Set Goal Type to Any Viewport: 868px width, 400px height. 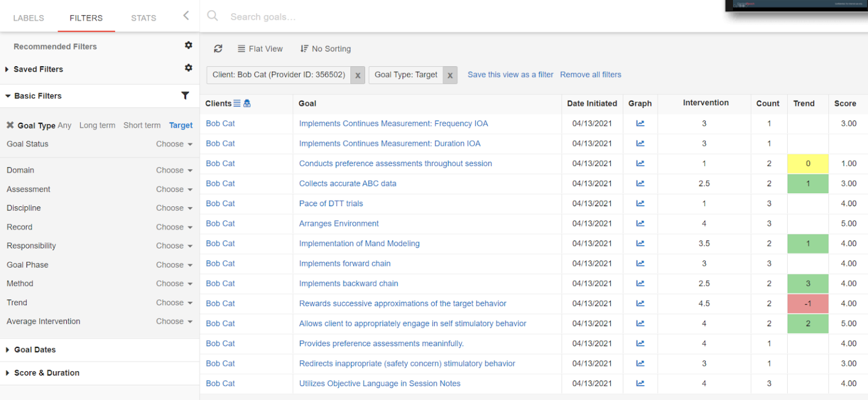coord(64,125)
